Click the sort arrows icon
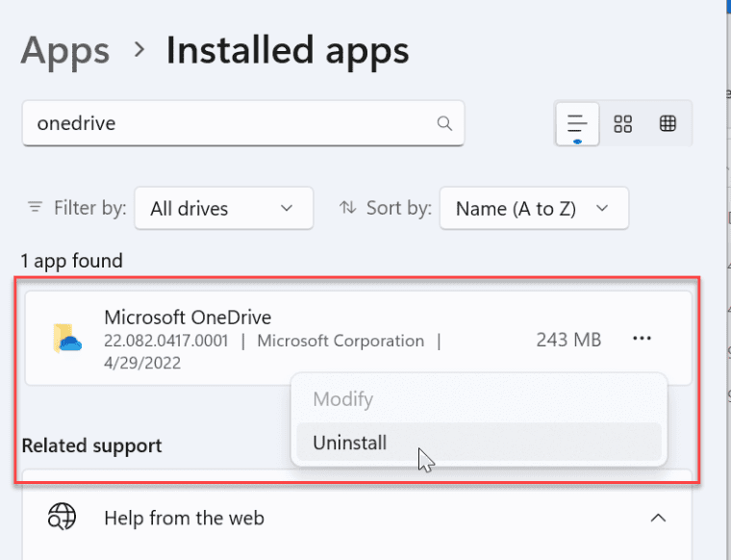The image size is (731, 560). [347, 207]
